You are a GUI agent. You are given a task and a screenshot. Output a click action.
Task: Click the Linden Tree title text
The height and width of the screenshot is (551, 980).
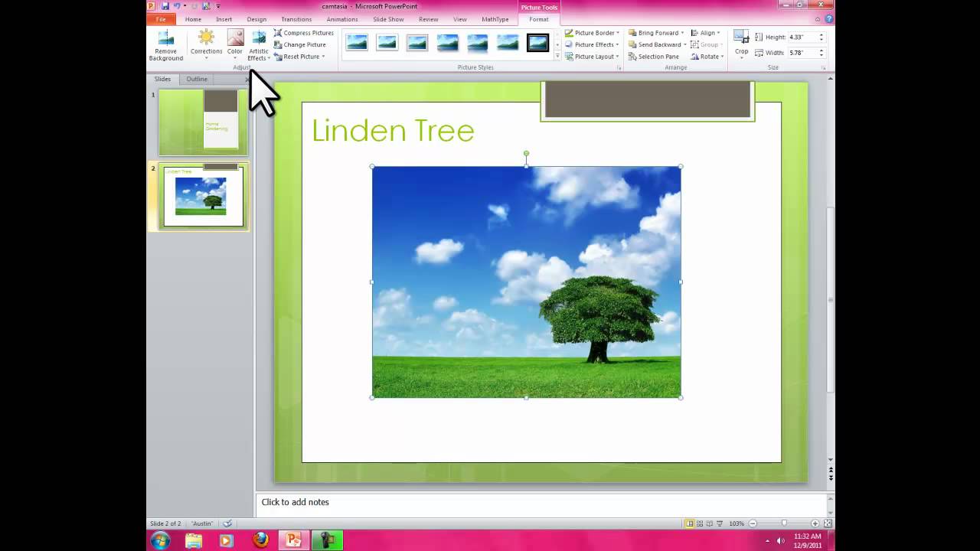pos(393,130)
